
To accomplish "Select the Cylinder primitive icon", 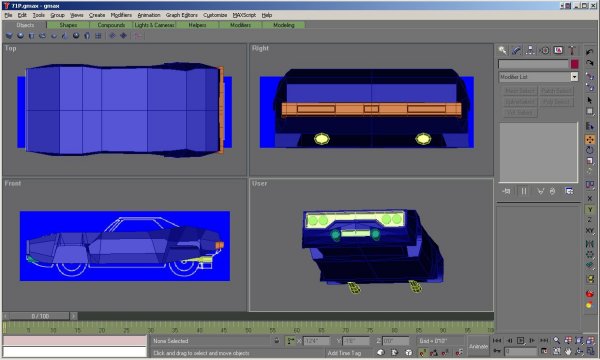I will tap(31, 36).
